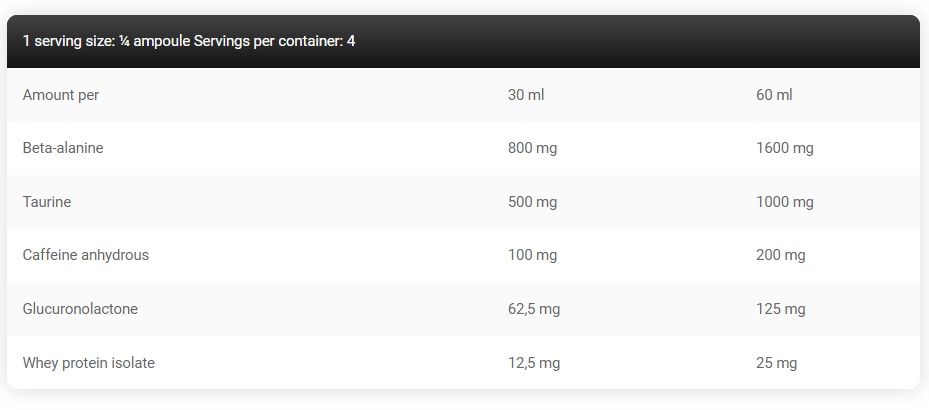This screenshot has height=410, width=929.
Task: Click the 100 mg caffeine value
Action: (x=532, y=255)
